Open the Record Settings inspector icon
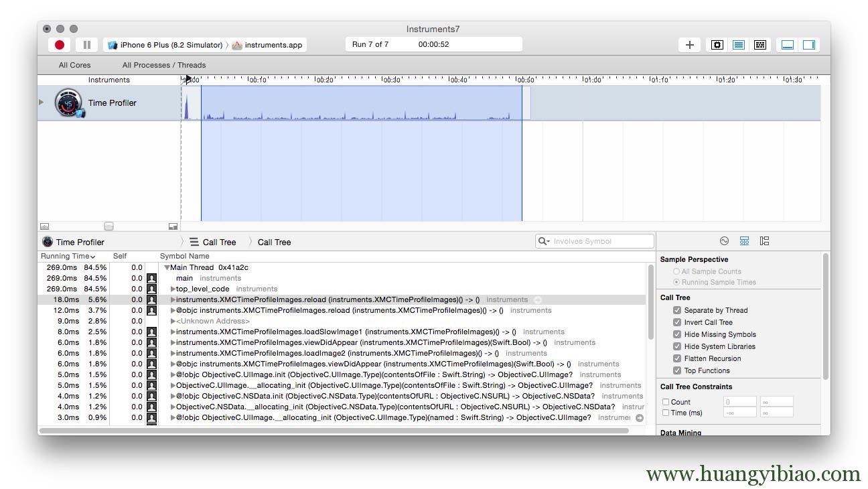 724,241
